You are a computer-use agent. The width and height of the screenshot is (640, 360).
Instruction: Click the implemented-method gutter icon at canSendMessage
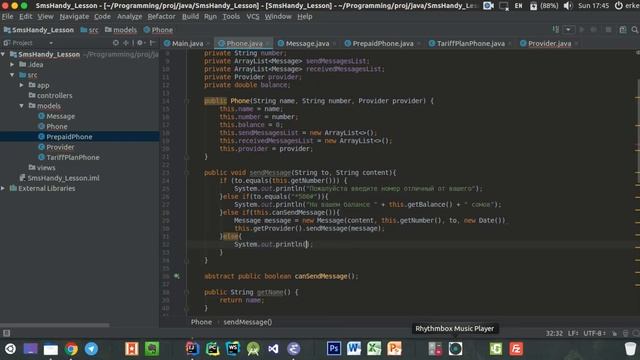(177, 276)
